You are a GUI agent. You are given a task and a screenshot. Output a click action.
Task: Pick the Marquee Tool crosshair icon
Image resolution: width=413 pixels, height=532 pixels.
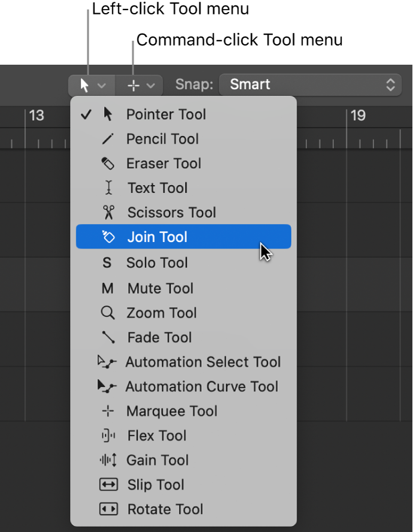108,411
